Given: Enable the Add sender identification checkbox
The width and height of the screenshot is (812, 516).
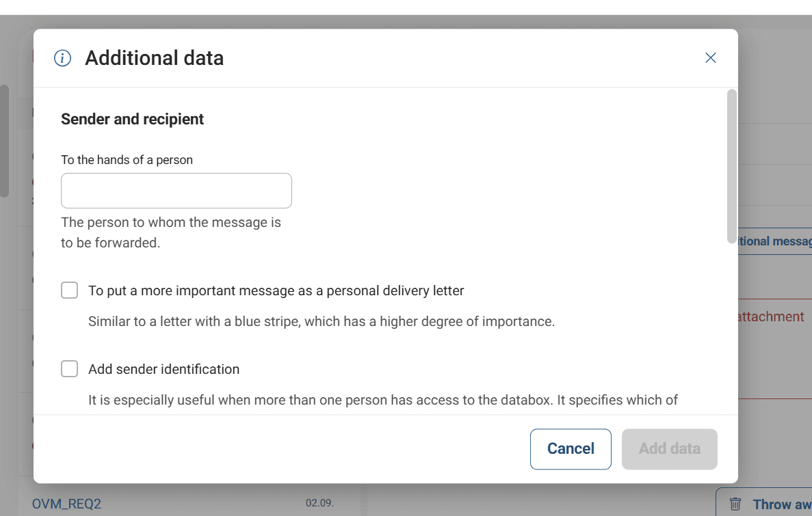Looking at the screenshot, I should pos(70,369).
